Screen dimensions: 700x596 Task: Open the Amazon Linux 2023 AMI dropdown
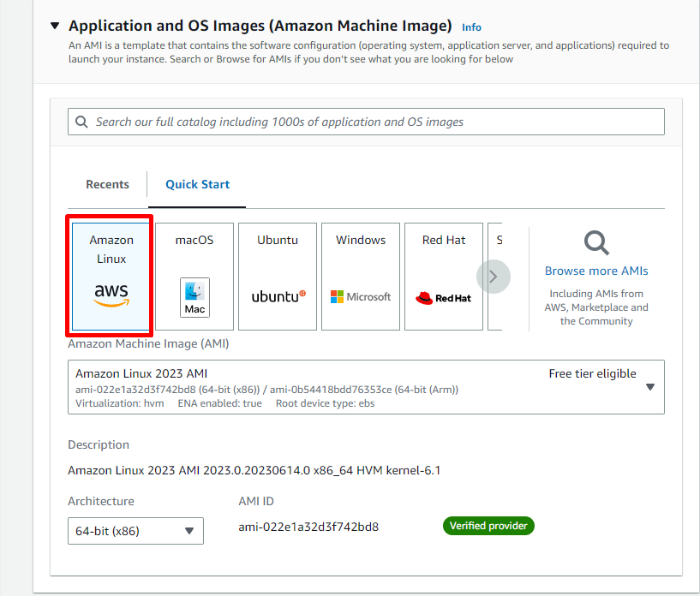649,387
